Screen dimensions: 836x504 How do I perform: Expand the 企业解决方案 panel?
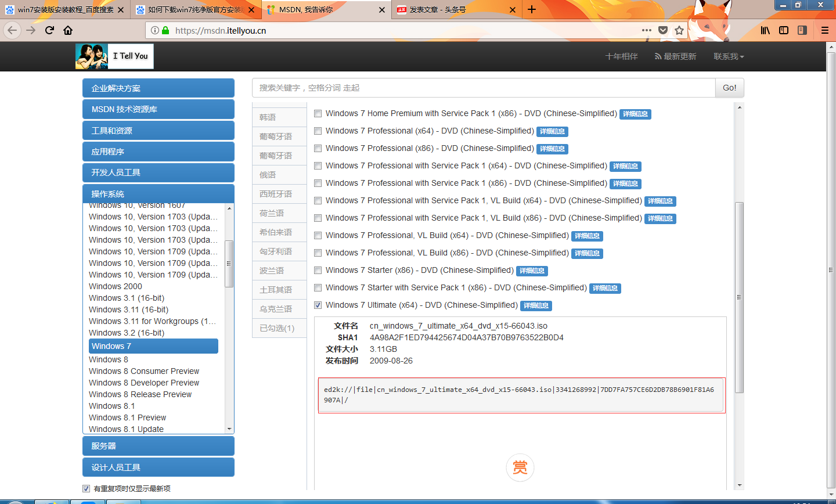pos(158,88)
